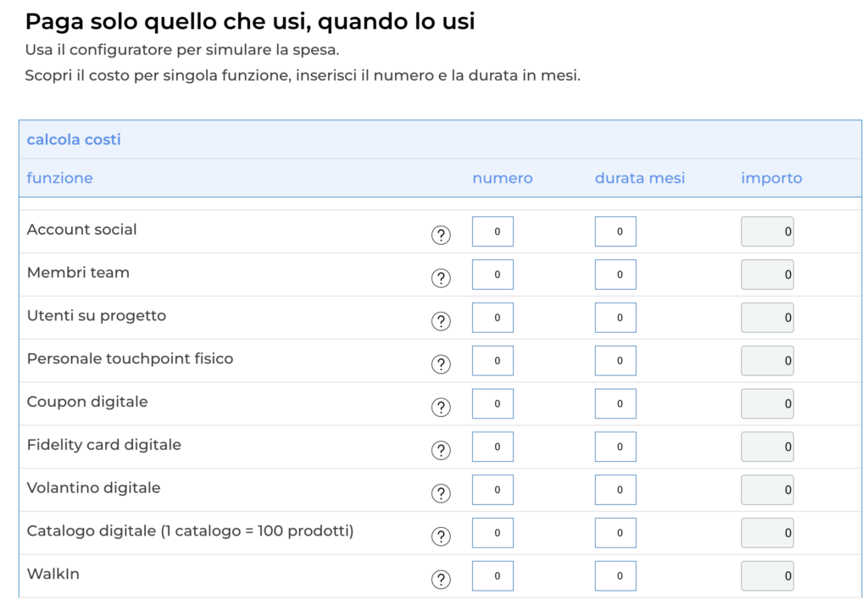Click the Catalogo digitale help question mark

pyautogui.click(x=441, y=537)
